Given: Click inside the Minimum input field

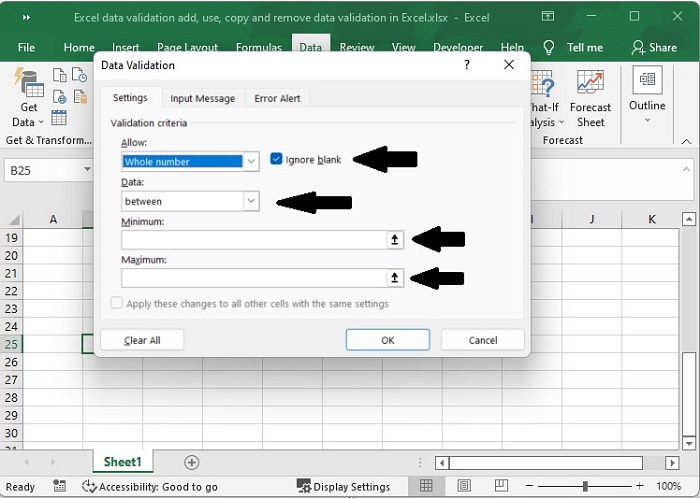Looking at the screenshot, I should 254,240.
